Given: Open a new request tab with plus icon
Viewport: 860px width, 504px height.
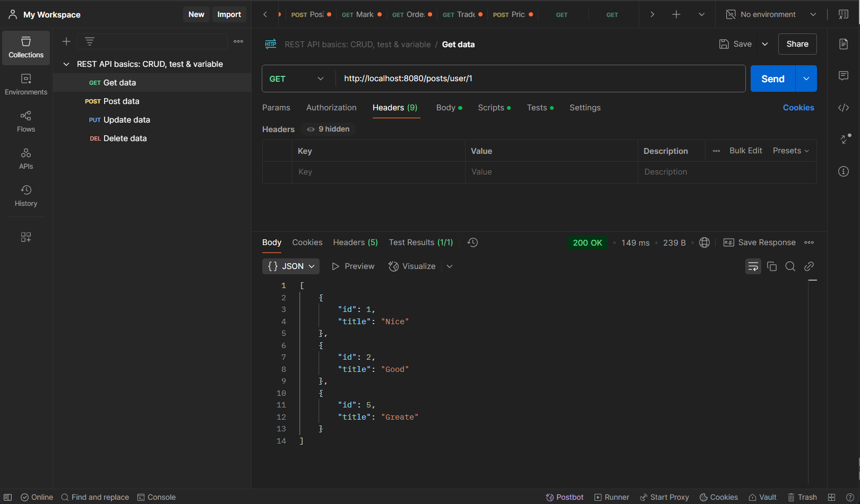Looking at the screenshot, I should point(676,14).
